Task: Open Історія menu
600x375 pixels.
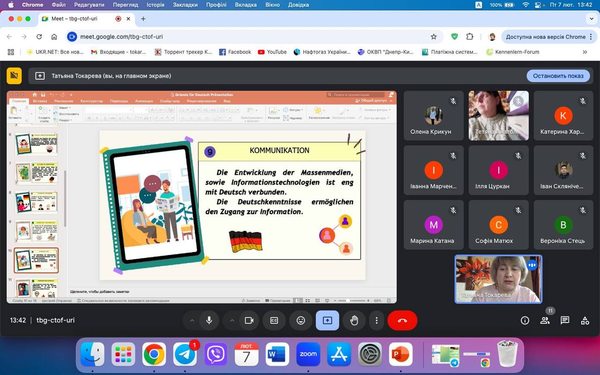Action: point(155,5)
